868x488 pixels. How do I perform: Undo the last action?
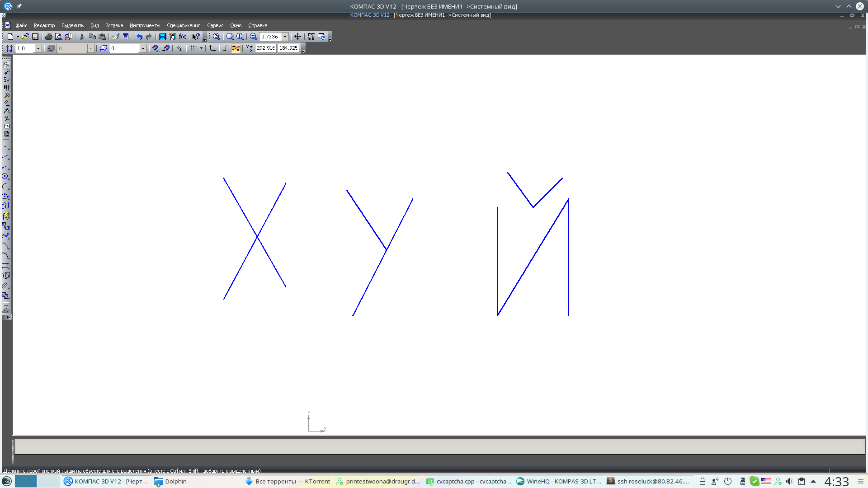[x=139, y=37]
